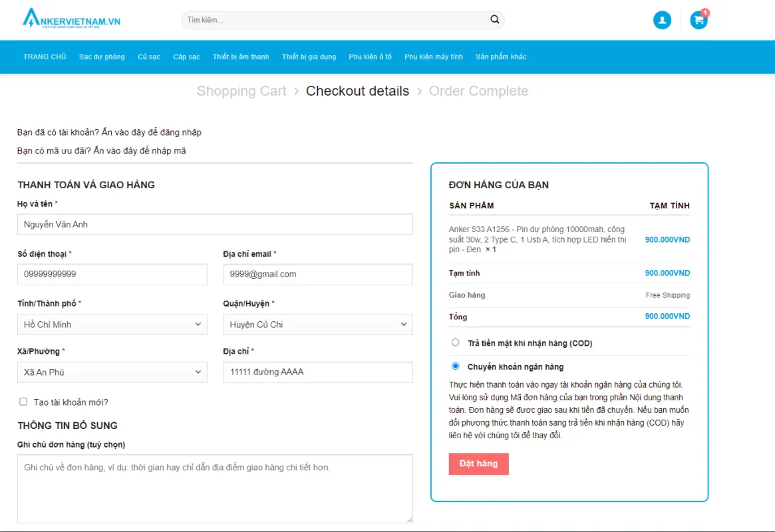Click the Anker 533 A1256 product name
Screen dimensions: 775x532
[x=538, y=239]
